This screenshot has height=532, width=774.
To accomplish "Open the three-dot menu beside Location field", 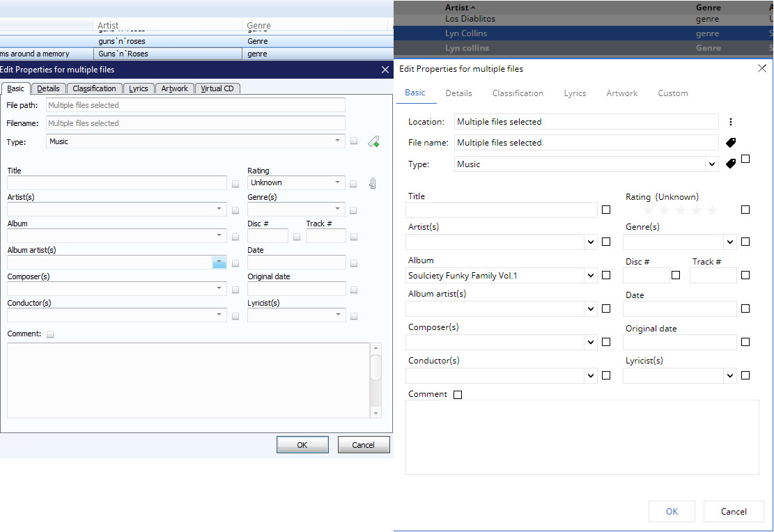I will click(731, 122).
